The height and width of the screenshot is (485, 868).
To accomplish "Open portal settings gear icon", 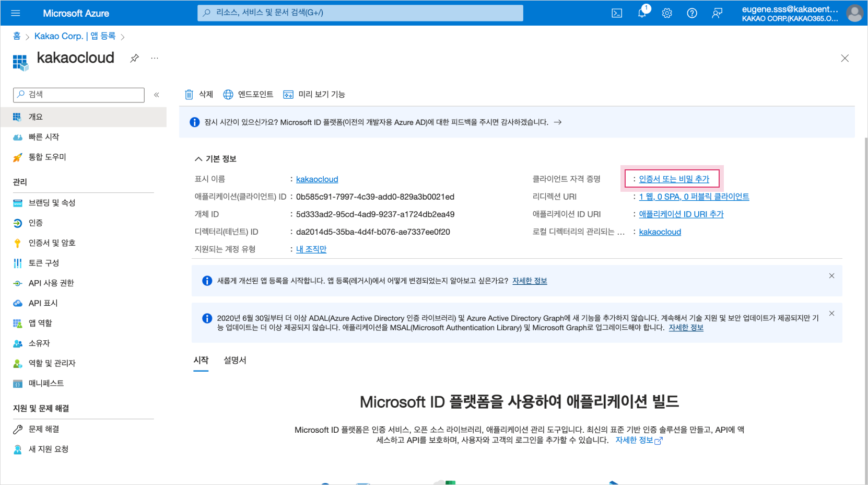I will pyautogui.click(x=667, y=13).
